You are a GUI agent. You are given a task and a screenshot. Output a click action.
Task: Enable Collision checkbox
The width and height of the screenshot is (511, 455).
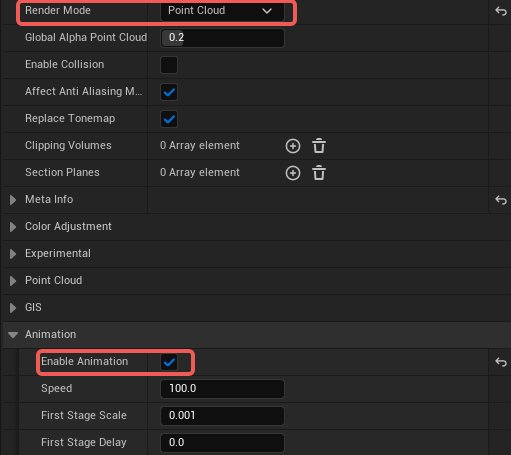[169, 65]
